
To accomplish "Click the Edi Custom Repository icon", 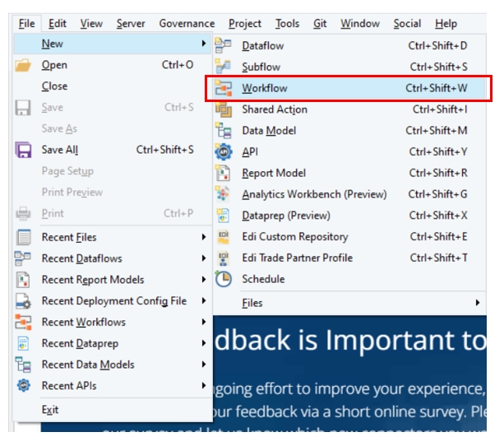I will 224,237.
